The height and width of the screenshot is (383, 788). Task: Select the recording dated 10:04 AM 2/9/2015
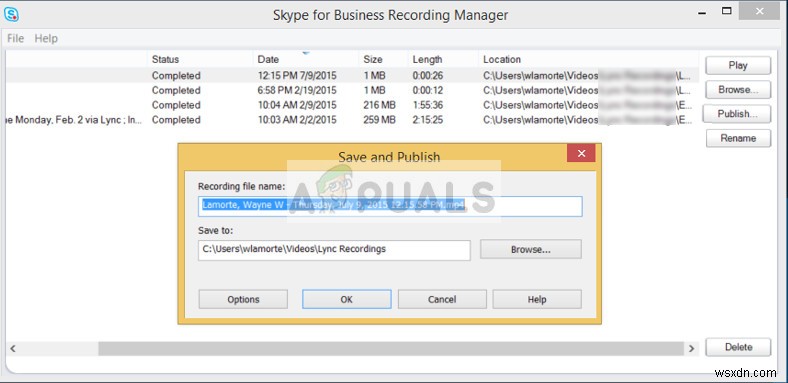point(352,105)
